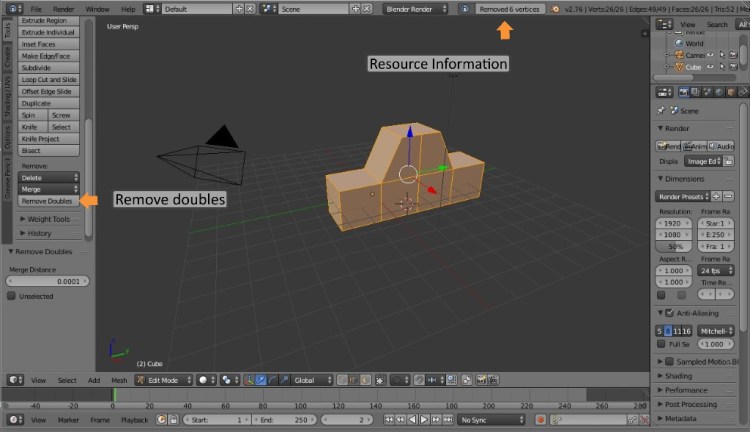Click the play animation button in timeline
750x432 pixels.
click(x=424, y=419)
